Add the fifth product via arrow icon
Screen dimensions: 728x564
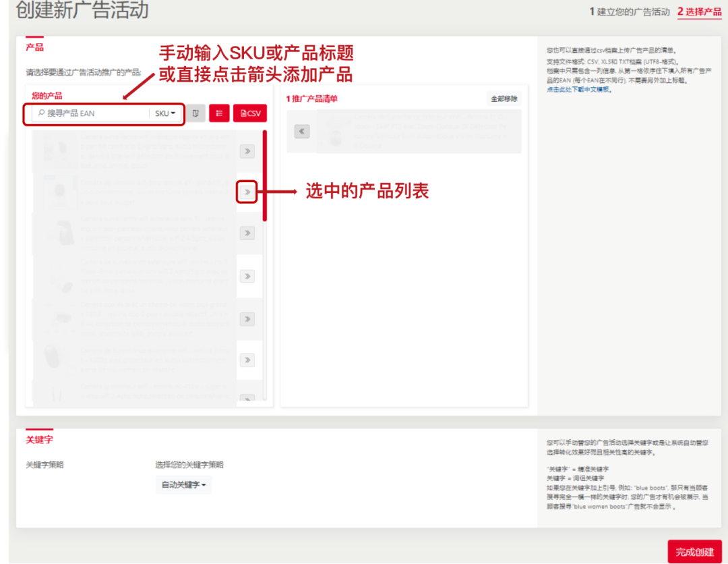[247, 318]
